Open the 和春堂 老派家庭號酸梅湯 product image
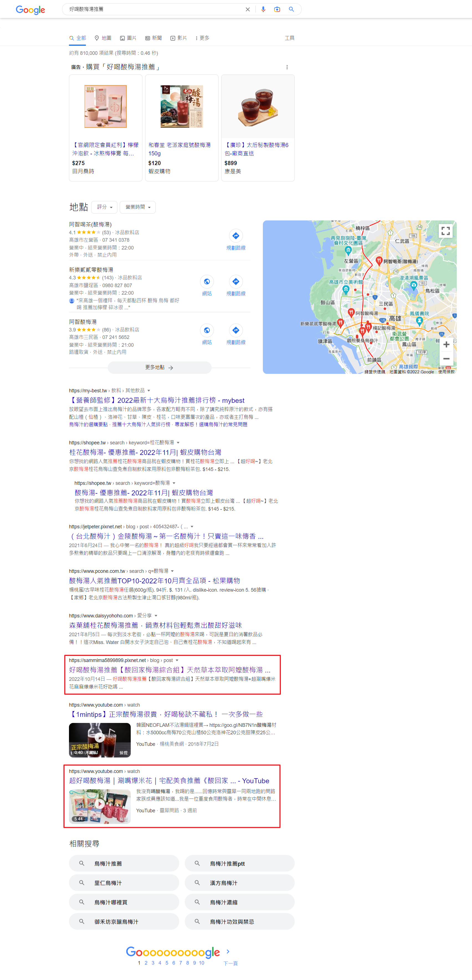 182,107
